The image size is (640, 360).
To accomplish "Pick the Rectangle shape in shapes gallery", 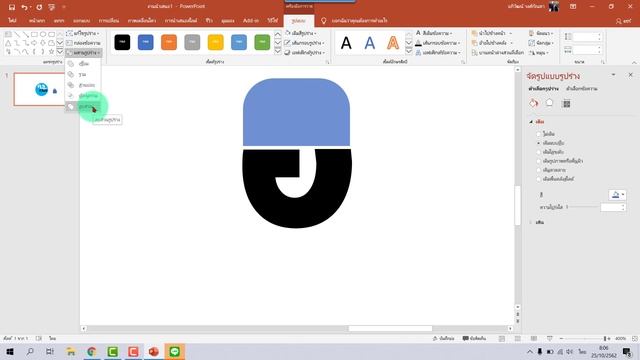I will (34, 34).
